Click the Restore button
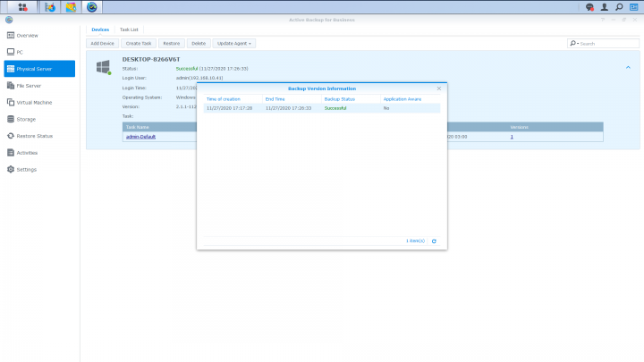644x362 pixels. pyautogui.click(x=171, y=43)
